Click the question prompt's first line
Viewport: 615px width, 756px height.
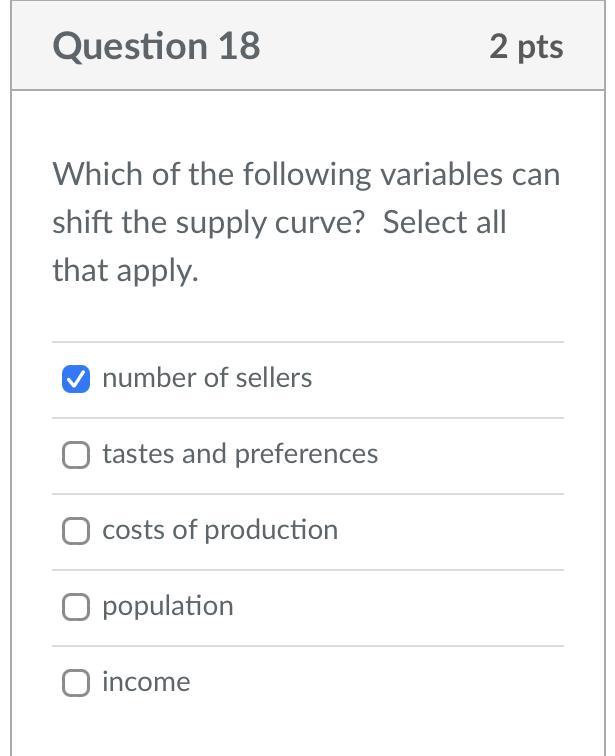306,175
